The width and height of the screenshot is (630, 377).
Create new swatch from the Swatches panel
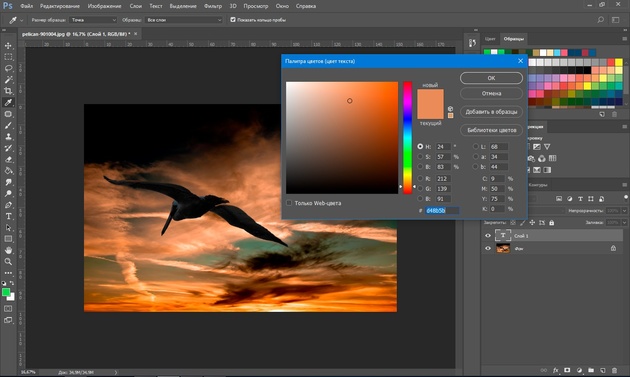point(602,114)
